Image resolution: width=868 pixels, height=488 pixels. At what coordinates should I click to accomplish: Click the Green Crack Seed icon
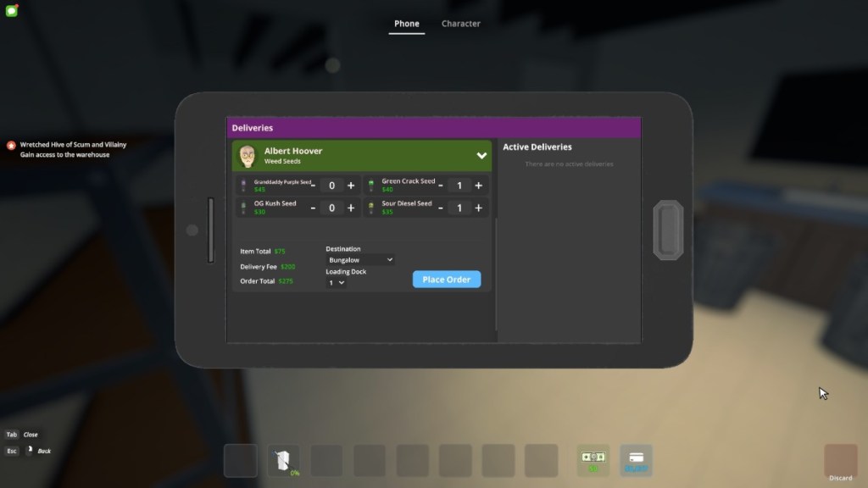tap(370, 186)
